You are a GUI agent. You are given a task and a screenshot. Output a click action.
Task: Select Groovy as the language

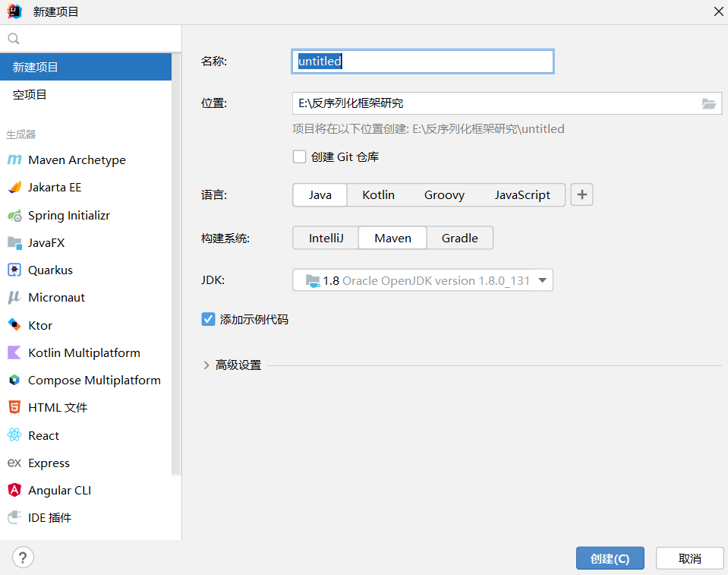pyautogui.click(x=444, y=194)
